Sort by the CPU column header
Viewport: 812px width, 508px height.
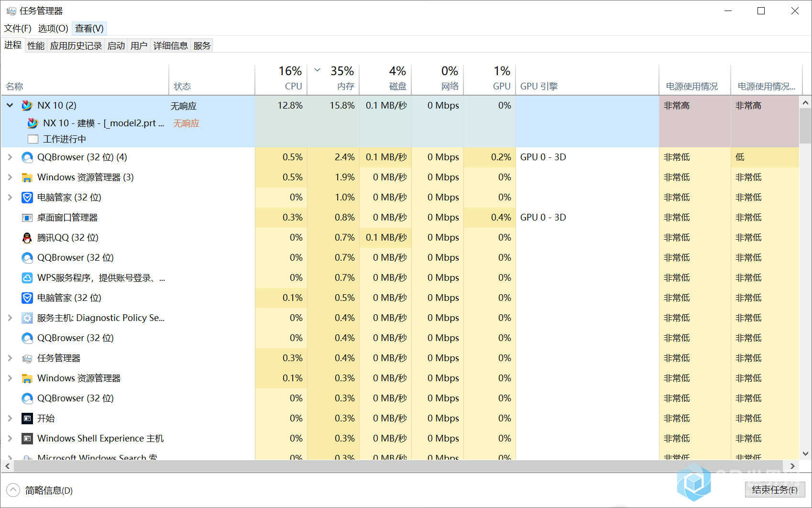pos(281,79)
